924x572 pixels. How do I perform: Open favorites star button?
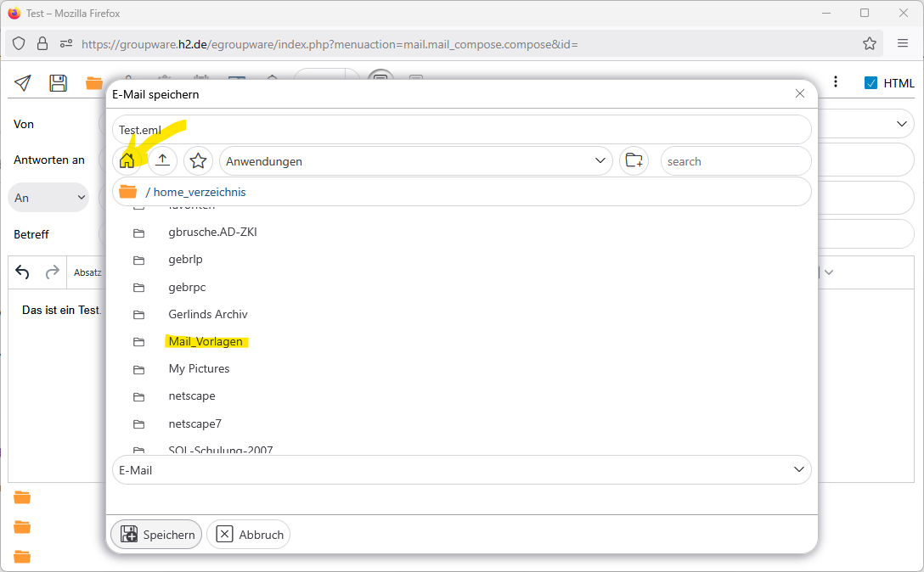198,160
